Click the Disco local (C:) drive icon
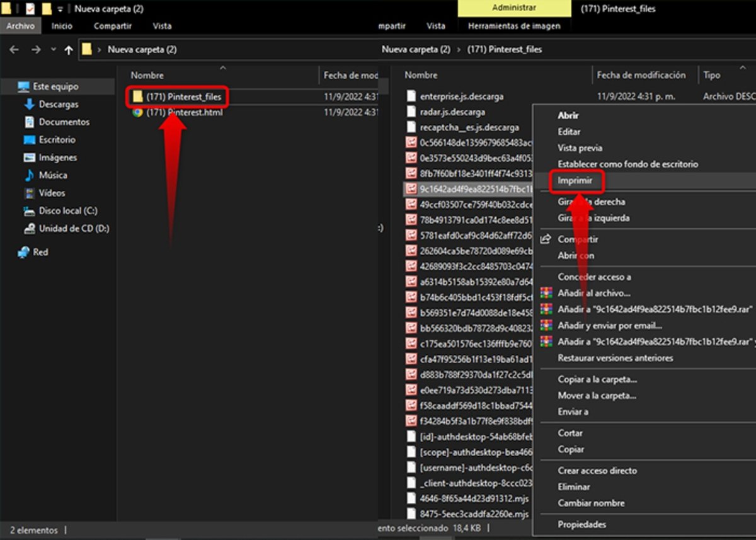The image size is (756, 540). click(x=29, y=211)
